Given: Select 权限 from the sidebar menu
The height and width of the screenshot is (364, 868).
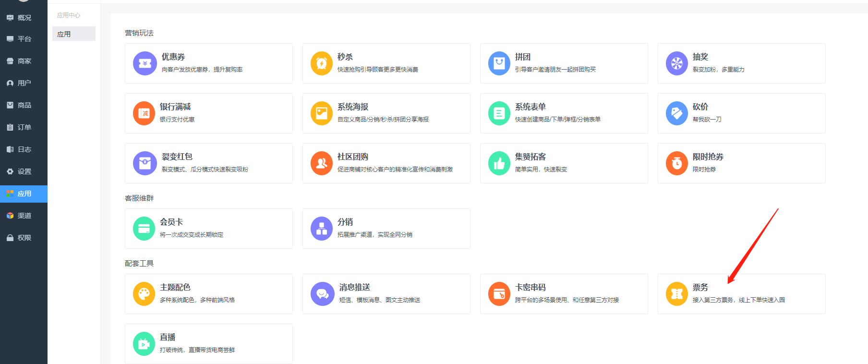Looking at the screenshot, I should (x=24, y=238).
